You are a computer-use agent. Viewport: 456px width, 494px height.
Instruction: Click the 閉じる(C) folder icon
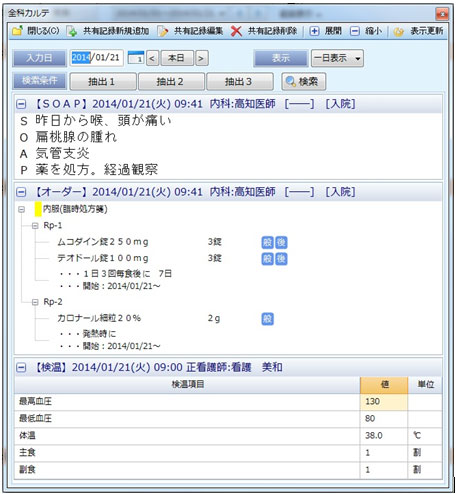click(x=18, y=32)
